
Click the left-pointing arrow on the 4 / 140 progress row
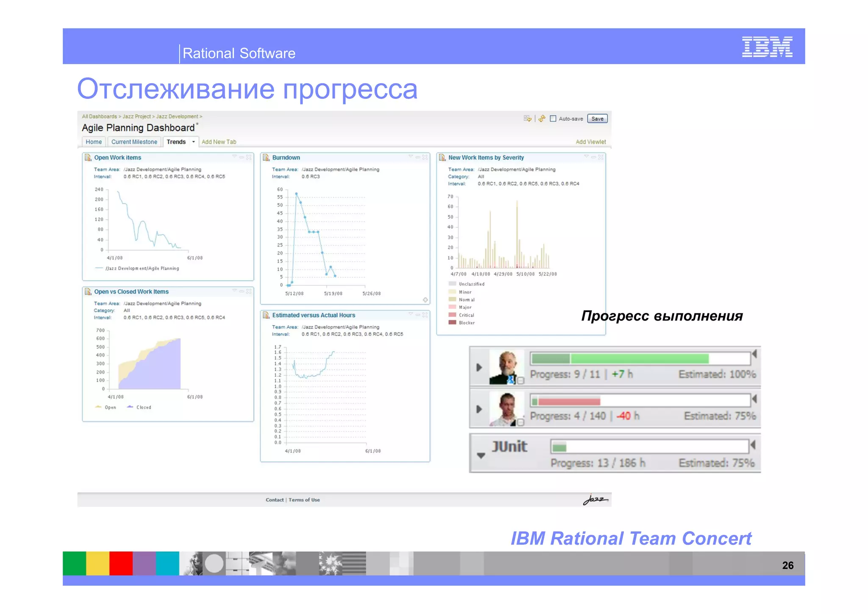click(x=754, y=399)
